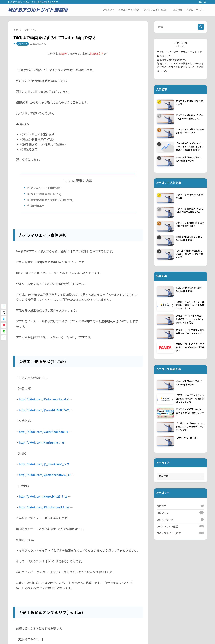Open the アダアフィ menu item in header
Screen dimensions: 215x644
point(108,10)
